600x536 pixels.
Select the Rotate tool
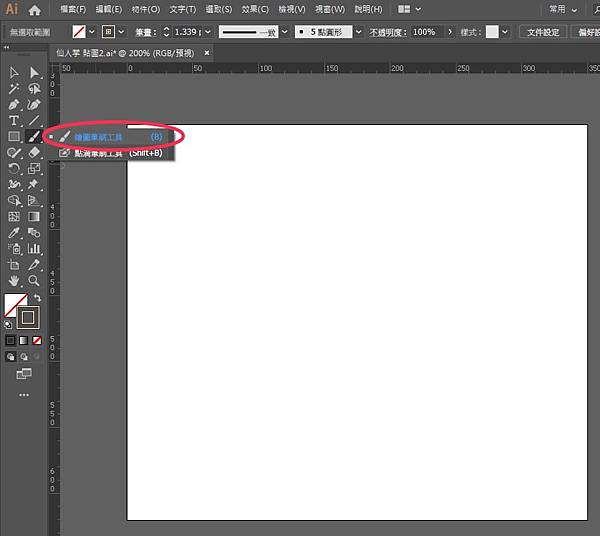(x=14, y=168)
